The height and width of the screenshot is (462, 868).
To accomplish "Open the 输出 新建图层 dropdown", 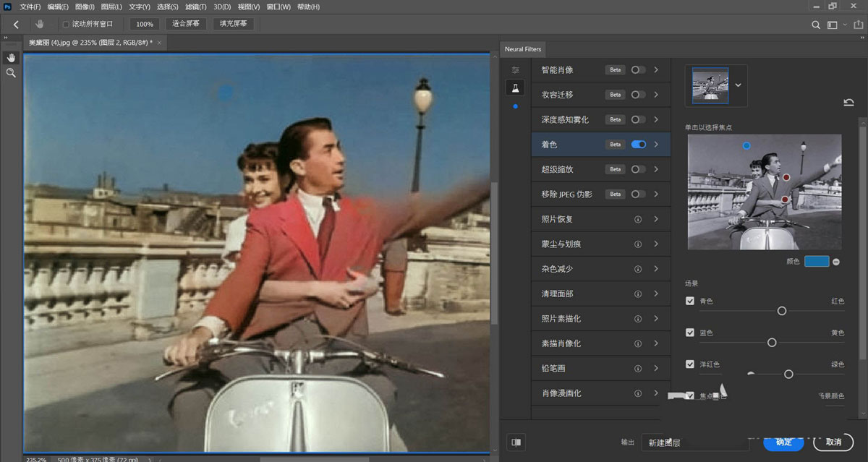I will (694, 442).
